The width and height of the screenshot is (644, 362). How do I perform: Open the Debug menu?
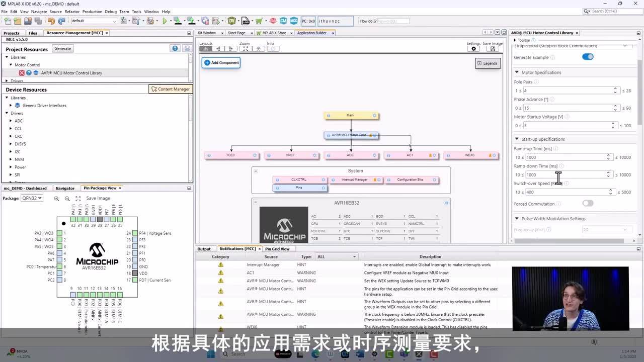[x=111, y=12]
